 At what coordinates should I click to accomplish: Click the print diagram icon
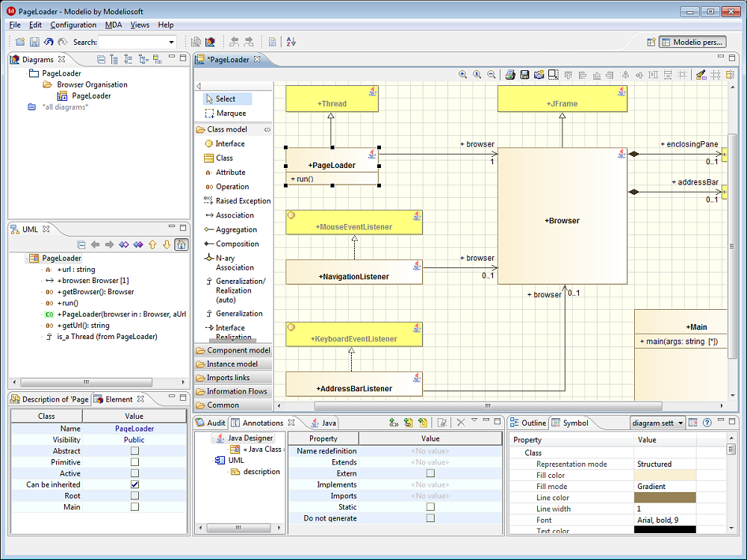510,75
